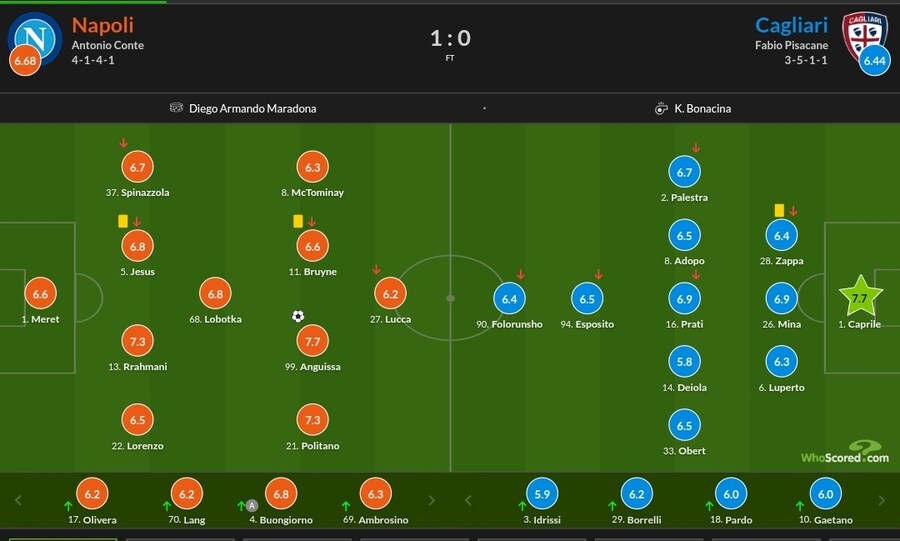Open the Cagliari team name link

tap(792, 25)
